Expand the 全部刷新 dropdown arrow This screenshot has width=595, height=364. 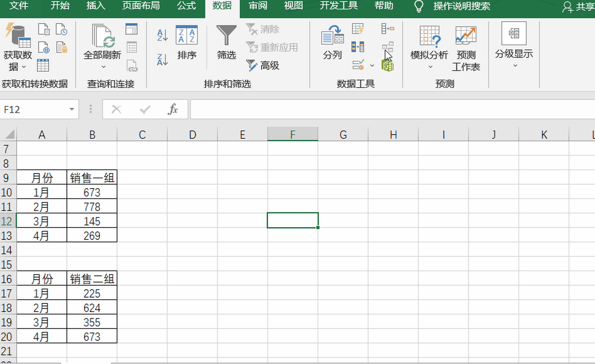point(104,67)
